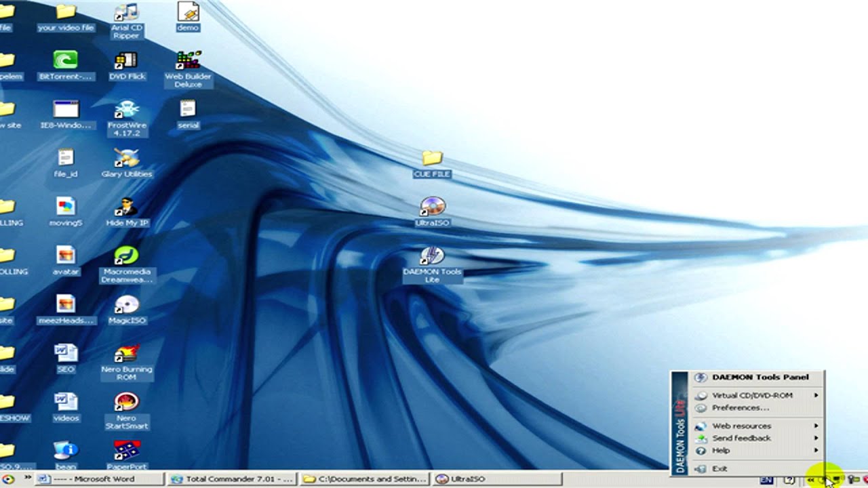The height and width of the screenshot is (488, 868).
Task: Choose Virtual CD/DVD-ROM in tray menu
Action: click(x=756, y=395)
